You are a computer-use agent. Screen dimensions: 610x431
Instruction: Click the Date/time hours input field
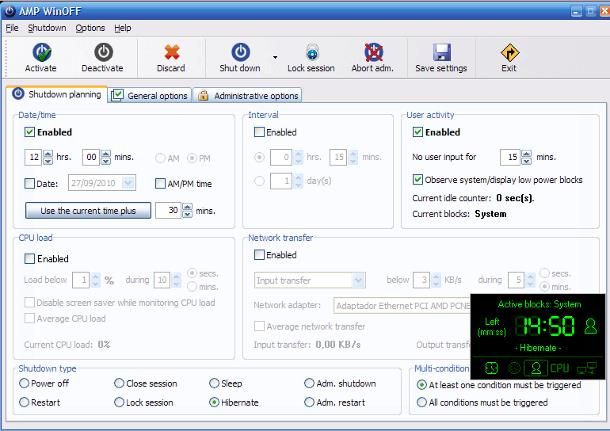pyautogui.click(x=34, y=157)
